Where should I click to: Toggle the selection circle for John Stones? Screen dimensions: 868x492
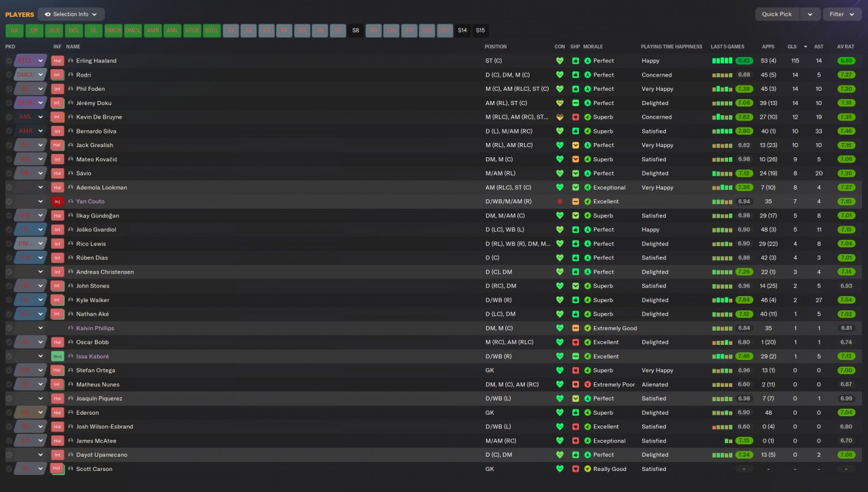tap(9, 286)
